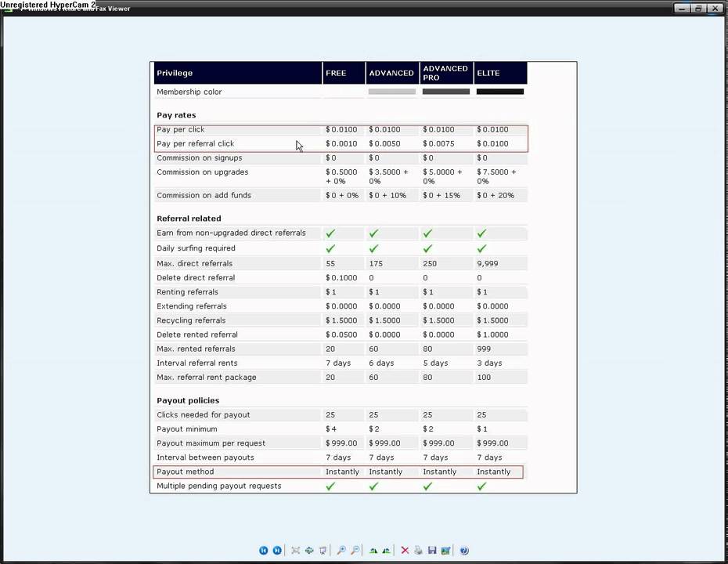Viewport: 728px width, 564px height.
Task: Click ADVANCED PRO referral click value $0.0075
Action: pos(438,143)
